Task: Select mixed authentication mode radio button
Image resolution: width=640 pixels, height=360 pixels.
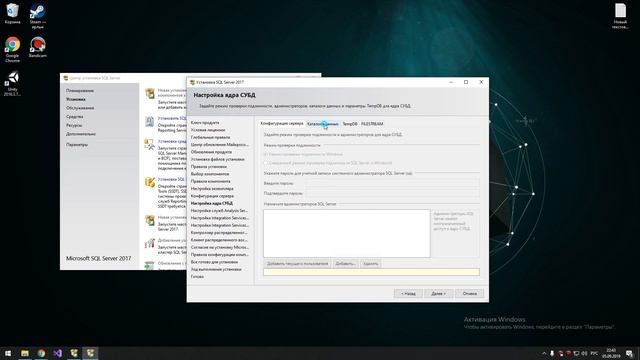Action: [x=266, y=163]
